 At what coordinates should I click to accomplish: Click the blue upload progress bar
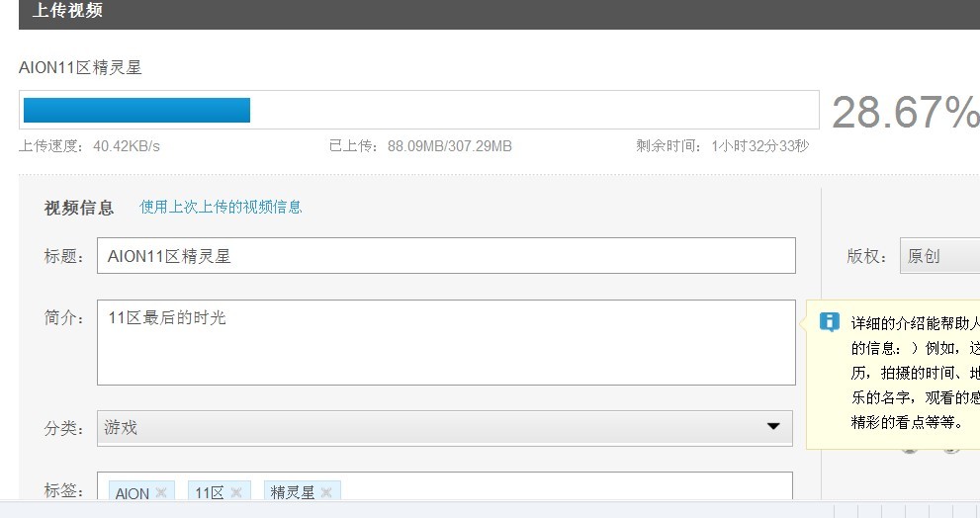click(136, 110)
